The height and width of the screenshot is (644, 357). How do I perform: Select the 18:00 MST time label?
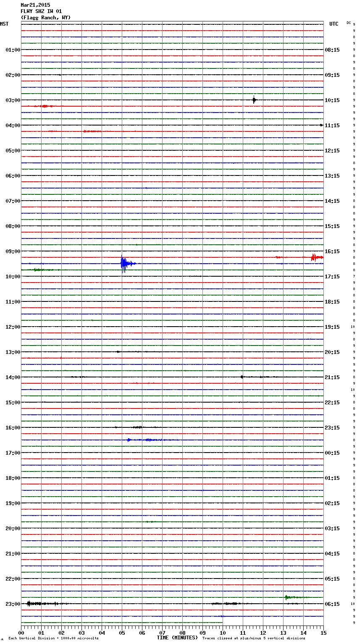13,478
